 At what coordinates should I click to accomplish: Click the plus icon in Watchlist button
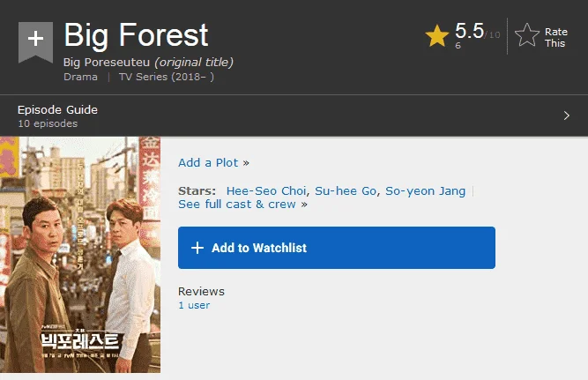197,248
